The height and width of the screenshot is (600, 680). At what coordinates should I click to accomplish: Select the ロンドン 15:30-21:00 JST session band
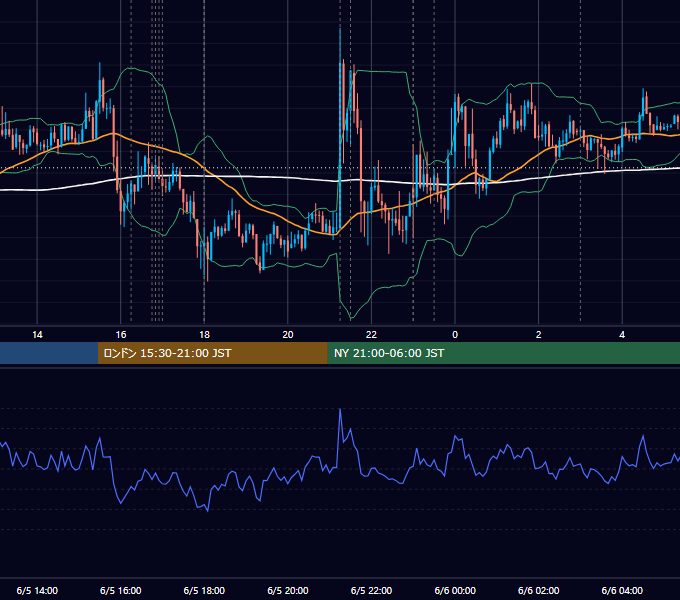point(212,353)
